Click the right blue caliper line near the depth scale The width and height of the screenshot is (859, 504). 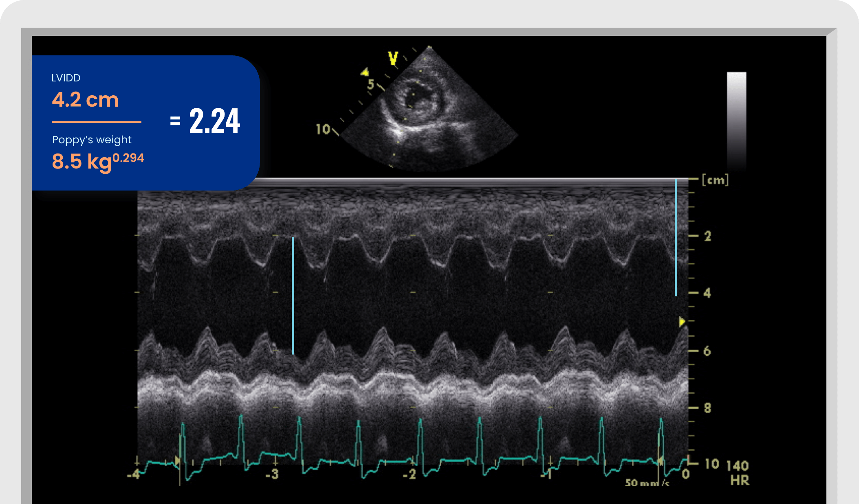tap(676, 237)
